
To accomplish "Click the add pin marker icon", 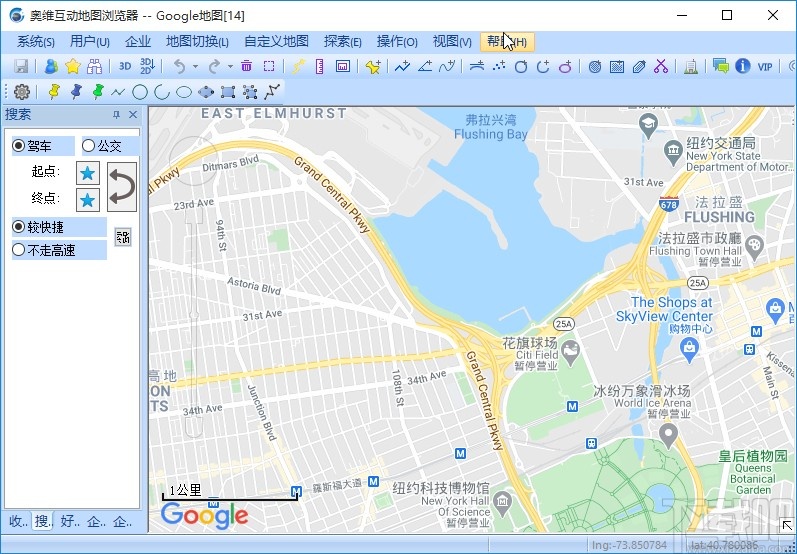I will [373, 66].
